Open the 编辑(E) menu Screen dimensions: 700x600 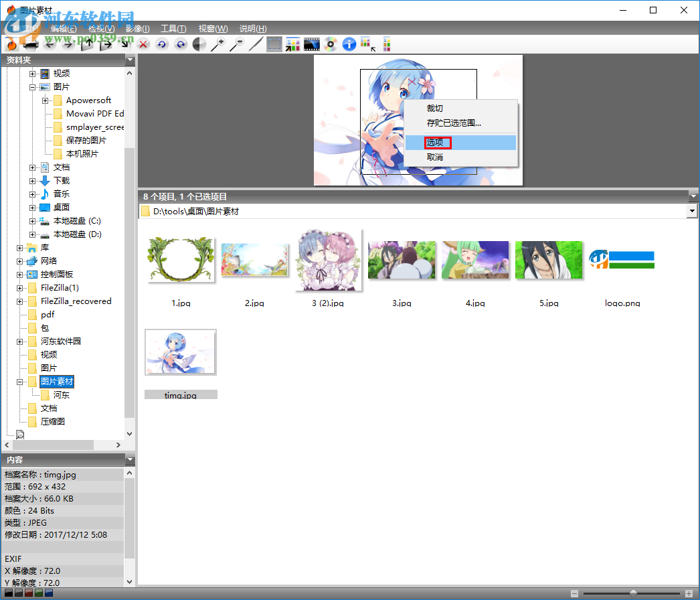[64, 29]
